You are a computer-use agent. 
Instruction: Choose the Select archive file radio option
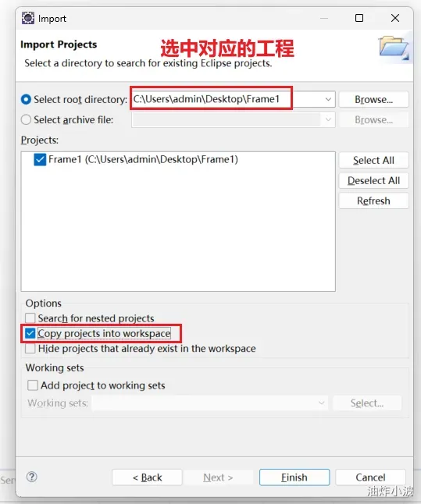pos(26,119)
